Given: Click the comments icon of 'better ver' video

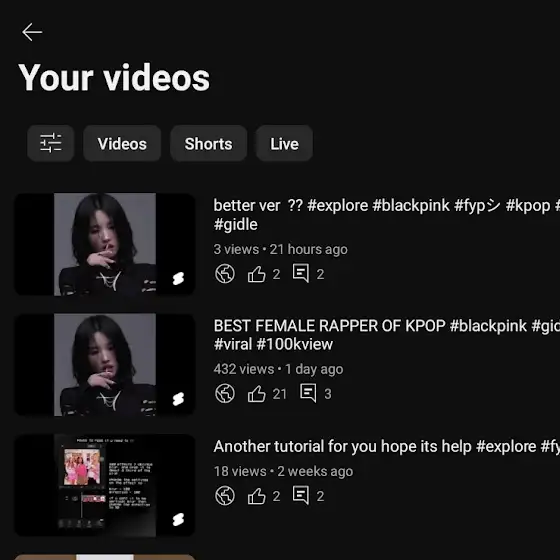Looking at the screenshot, I should [x=301, y=274].
